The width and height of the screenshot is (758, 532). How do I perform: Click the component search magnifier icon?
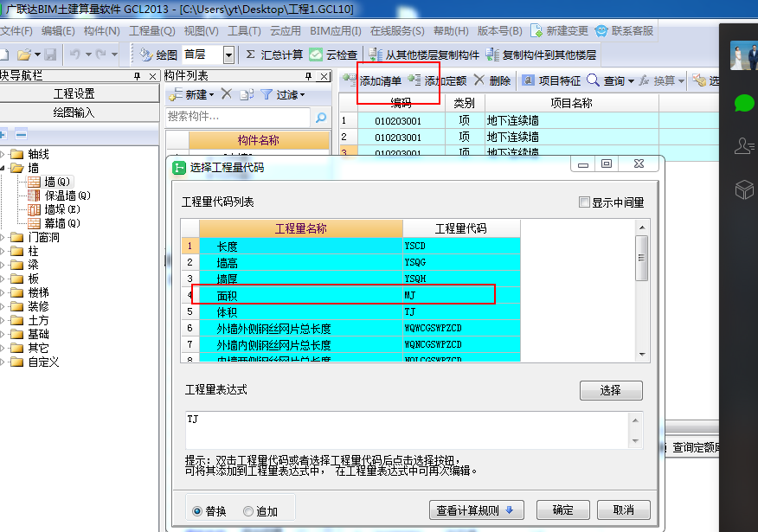click(320, 117)
